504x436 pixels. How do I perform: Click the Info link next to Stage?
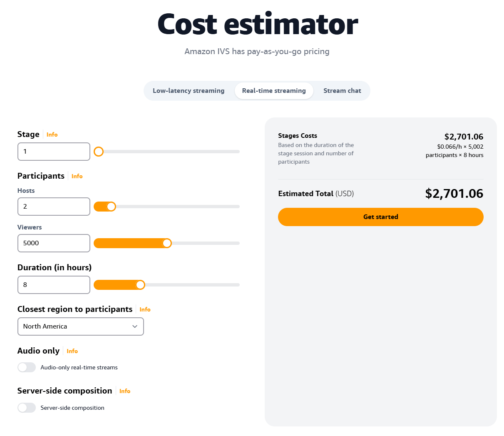[52, 135]
